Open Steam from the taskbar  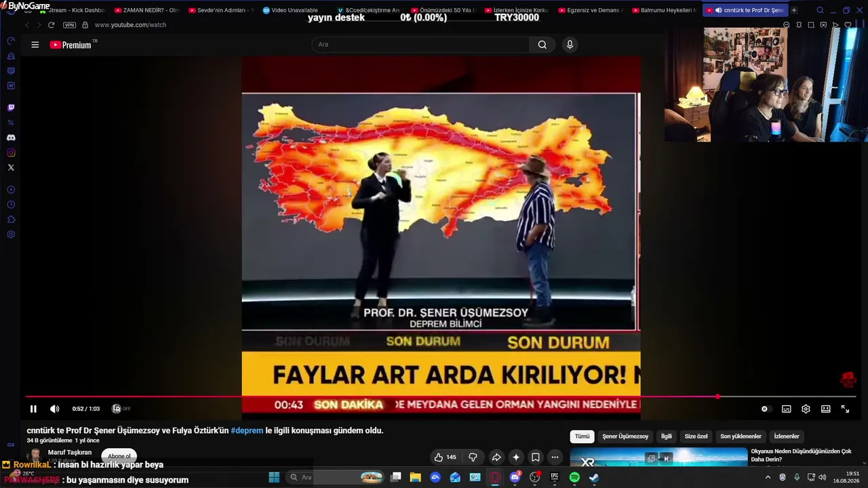point(594,477)
